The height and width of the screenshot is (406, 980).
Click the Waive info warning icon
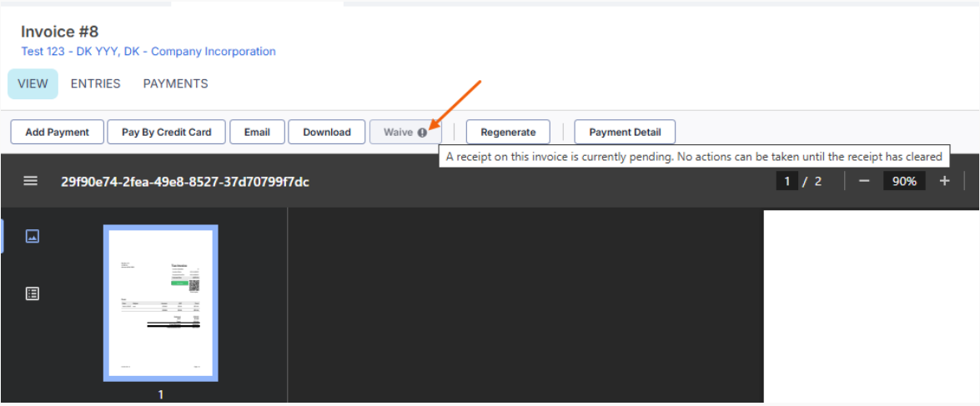coord(423,133)
